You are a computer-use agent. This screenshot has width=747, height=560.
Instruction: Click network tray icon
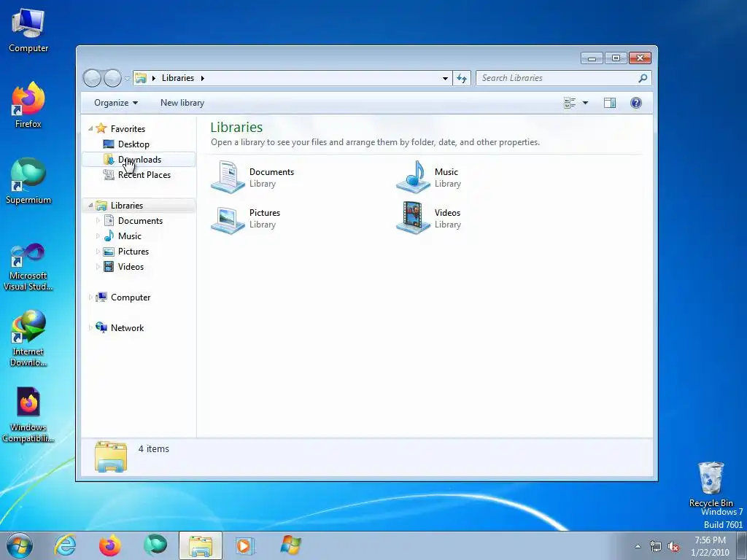click(656, 547)
